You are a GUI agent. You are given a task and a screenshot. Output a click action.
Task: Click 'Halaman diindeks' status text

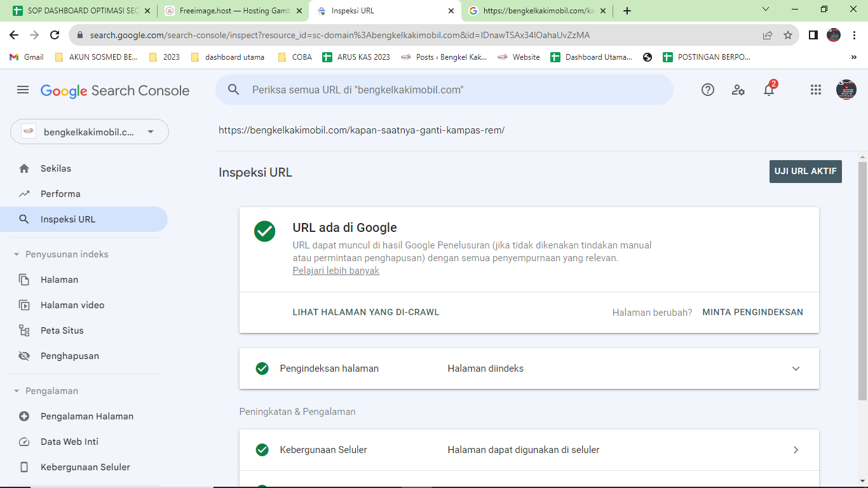pos(485,369)
